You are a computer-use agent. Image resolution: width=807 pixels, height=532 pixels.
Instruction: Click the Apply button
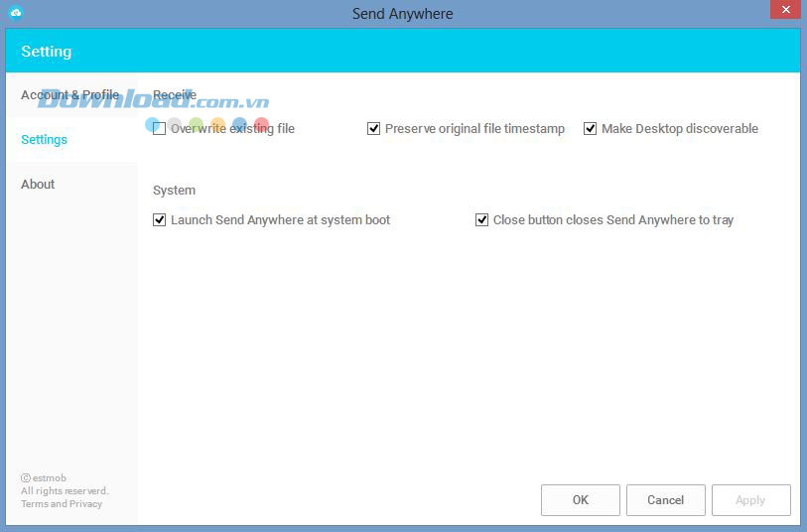750,500
